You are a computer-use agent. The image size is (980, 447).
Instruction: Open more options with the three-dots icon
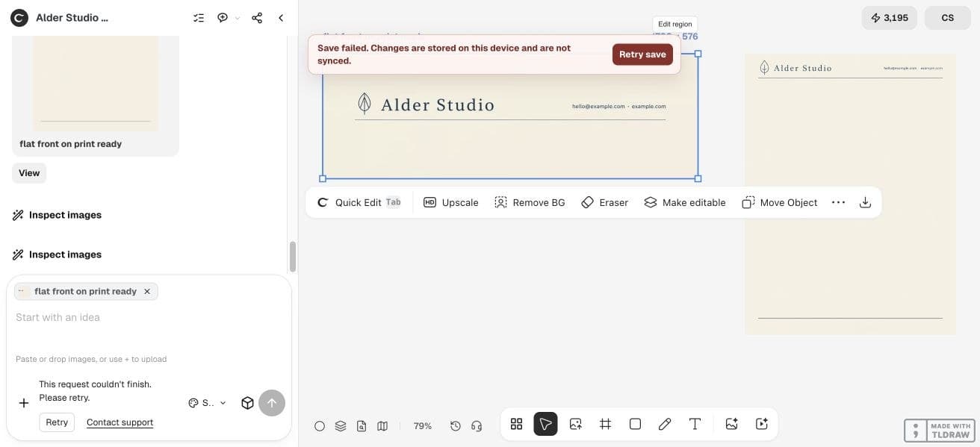pos(838,202)
